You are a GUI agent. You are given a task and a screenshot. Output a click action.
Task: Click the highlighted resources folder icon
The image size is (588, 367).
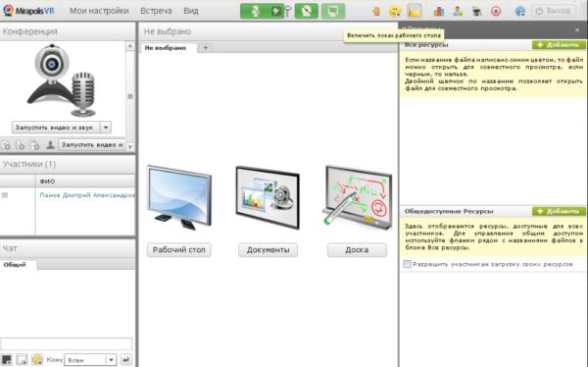pyautogui.click(x=414, y=11)
